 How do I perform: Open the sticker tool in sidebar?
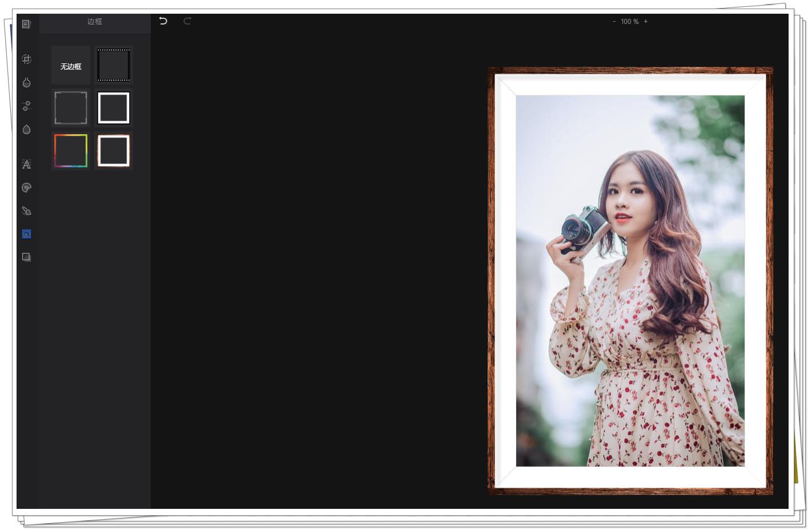(26, 188)
